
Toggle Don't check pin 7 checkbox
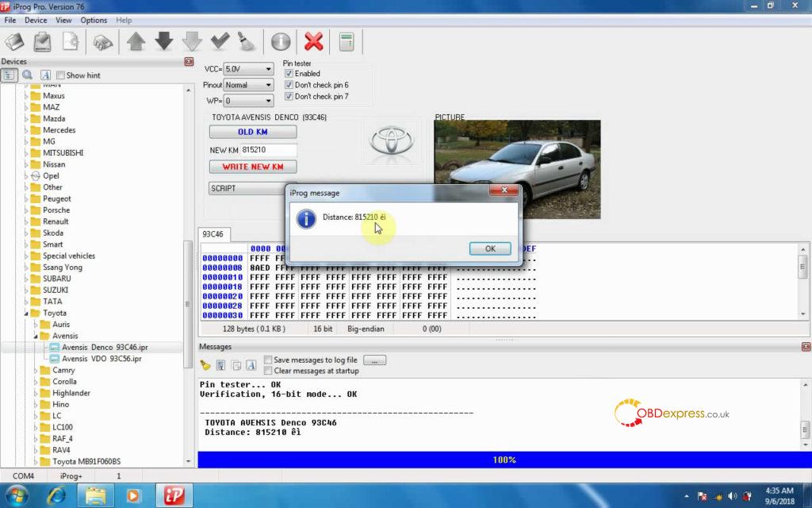pyautogui.click(x=289, y=96)
